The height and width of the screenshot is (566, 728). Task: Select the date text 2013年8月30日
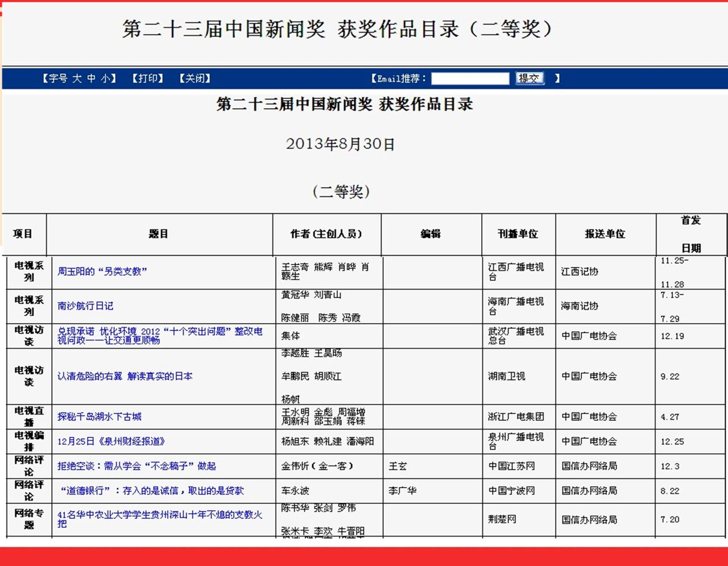[x=340, y=144]
